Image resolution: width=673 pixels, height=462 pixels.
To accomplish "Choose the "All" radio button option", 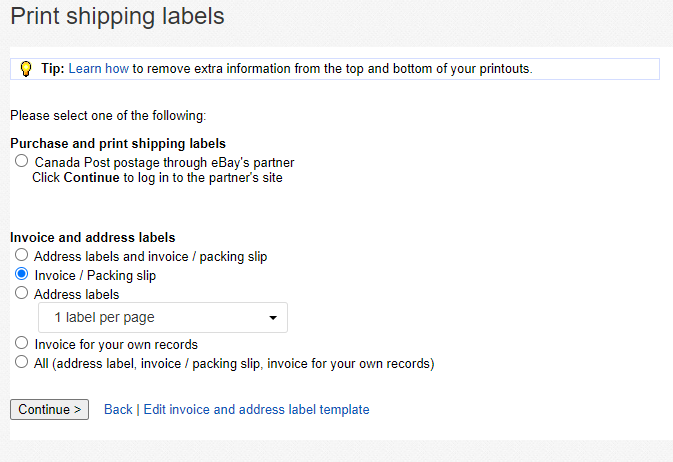I will click(22, 362).
